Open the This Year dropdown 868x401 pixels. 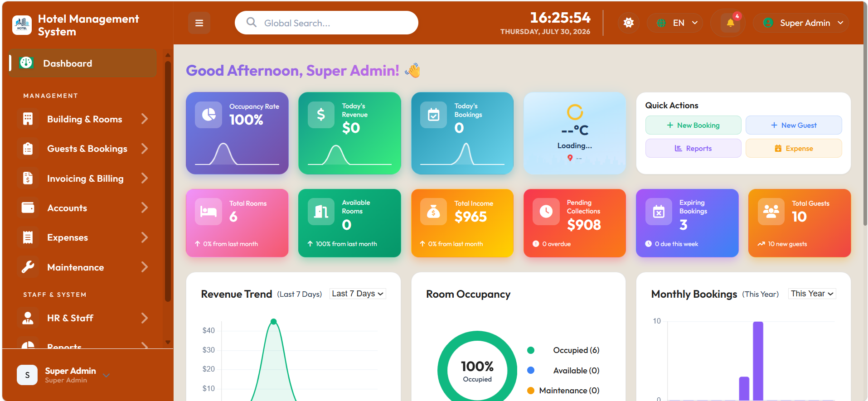pyautogui.click(x=812, y=294)
